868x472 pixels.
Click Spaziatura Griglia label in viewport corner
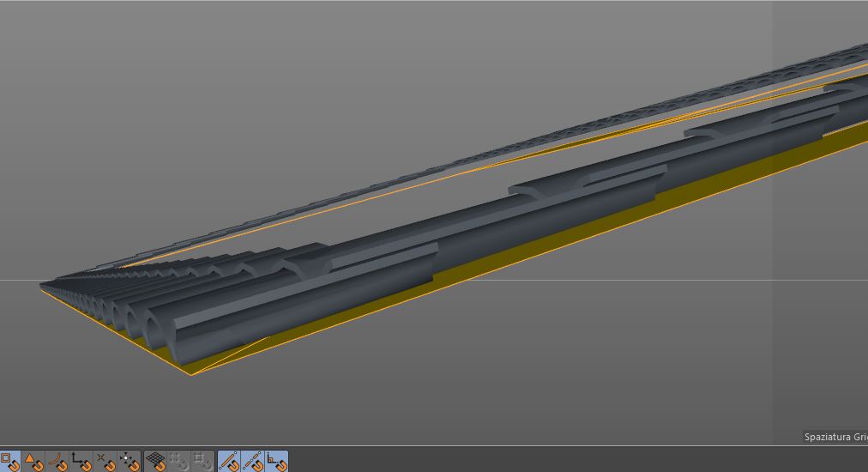(835, 437)
